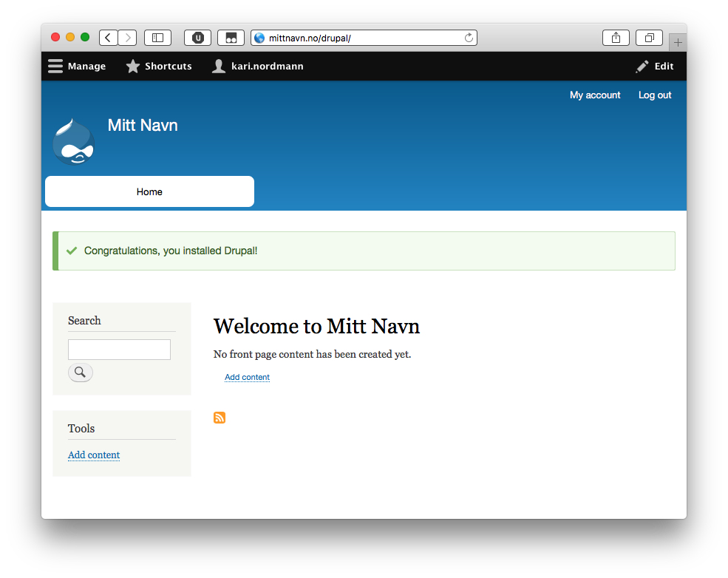This screenshot has width=728, height=578.
Task: Open the Manage toolbar menu
Action: 77,66
